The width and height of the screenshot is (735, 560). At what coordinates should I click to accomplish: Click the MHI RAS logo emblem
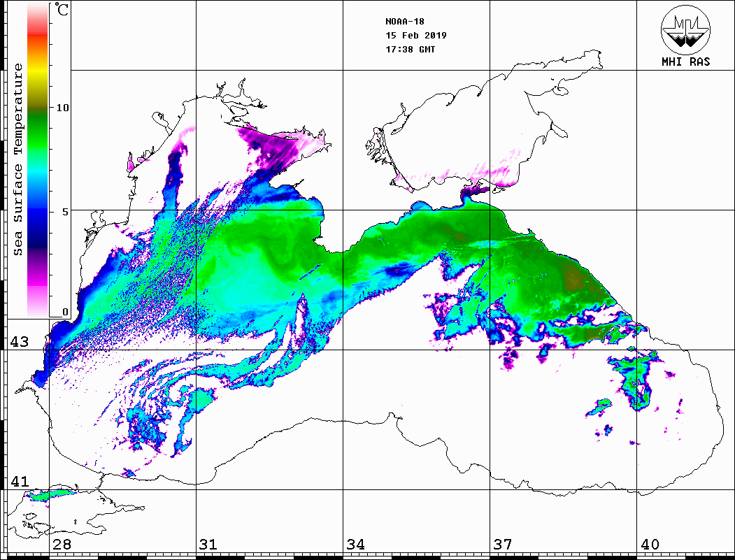(x=686, y=29)
